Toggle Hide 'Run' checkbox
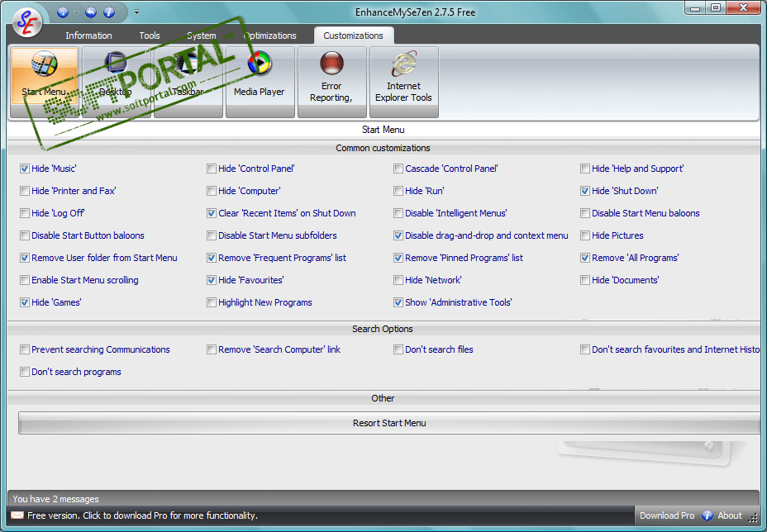The width and height of the screenshot is (767, 532). [398, 191]
